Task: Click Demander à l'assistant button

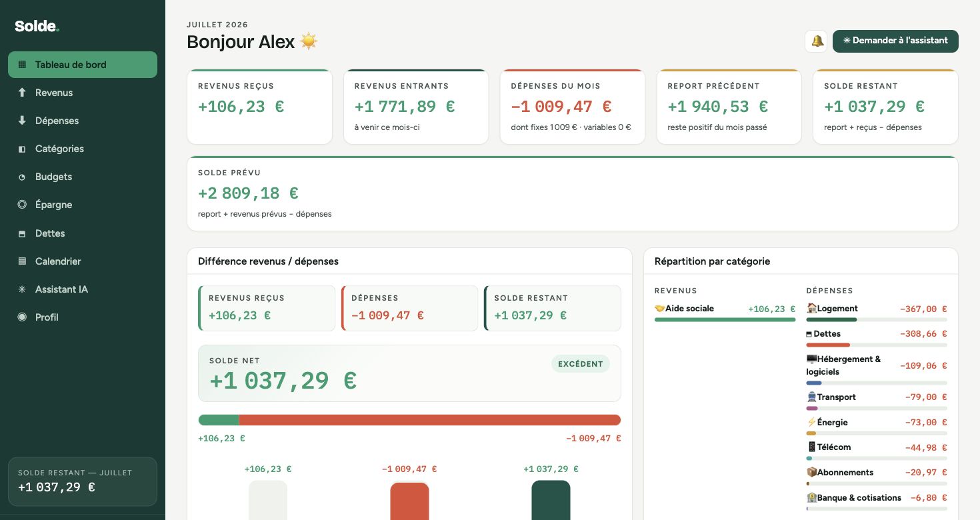Action: pyautogui.click(x=895, y=41)
